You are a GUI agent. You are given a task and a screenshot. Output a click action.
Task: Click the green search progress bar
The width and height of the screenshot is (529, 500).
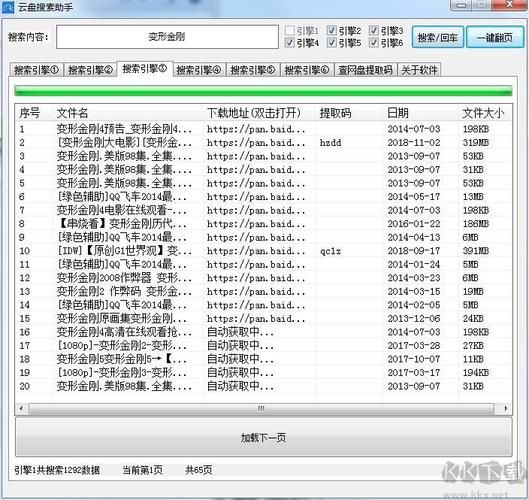(263, 90)
